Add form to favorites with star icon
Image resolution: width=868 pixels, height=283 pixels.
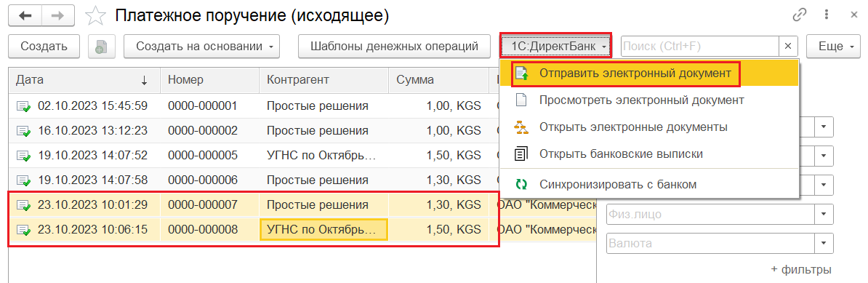point(96,16)
